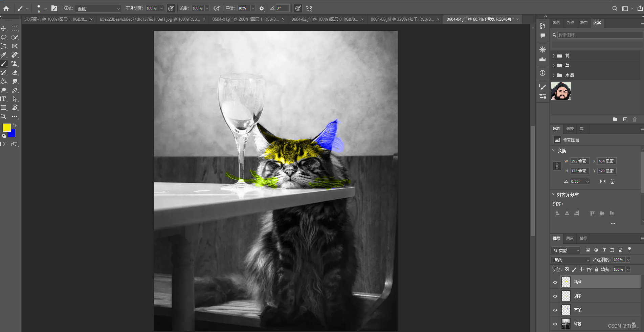
Task: Open the layer fill 填充 dropdown arrow
Action: coord(628,270)
